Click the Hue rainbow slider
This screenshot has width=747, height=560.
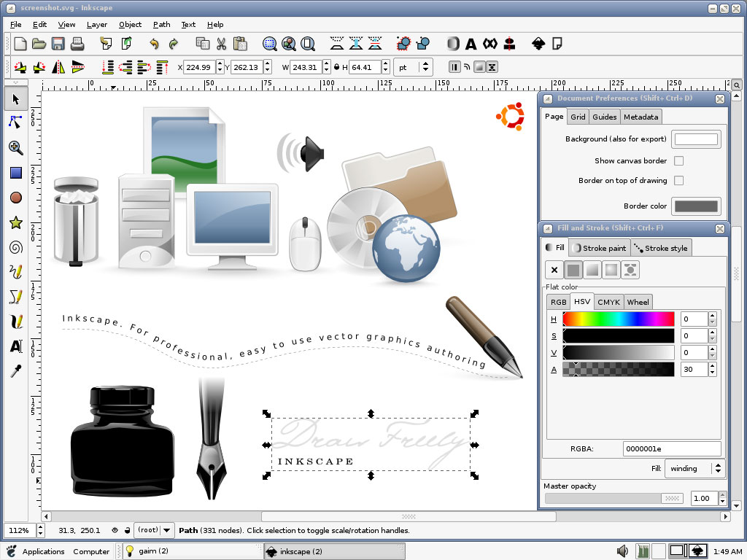[619, 319]
